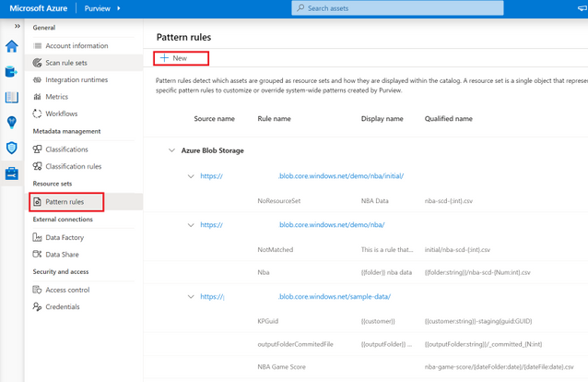
Task: Click the Pattern rules document icon
Action: tap(37, 202)
